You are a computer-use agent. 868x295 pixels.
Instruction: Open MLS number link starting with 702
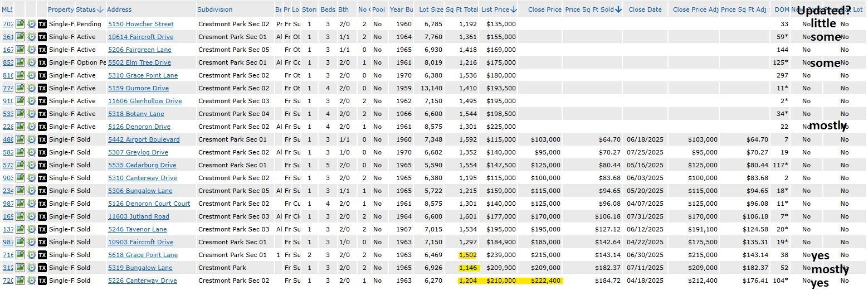(8, 24)
